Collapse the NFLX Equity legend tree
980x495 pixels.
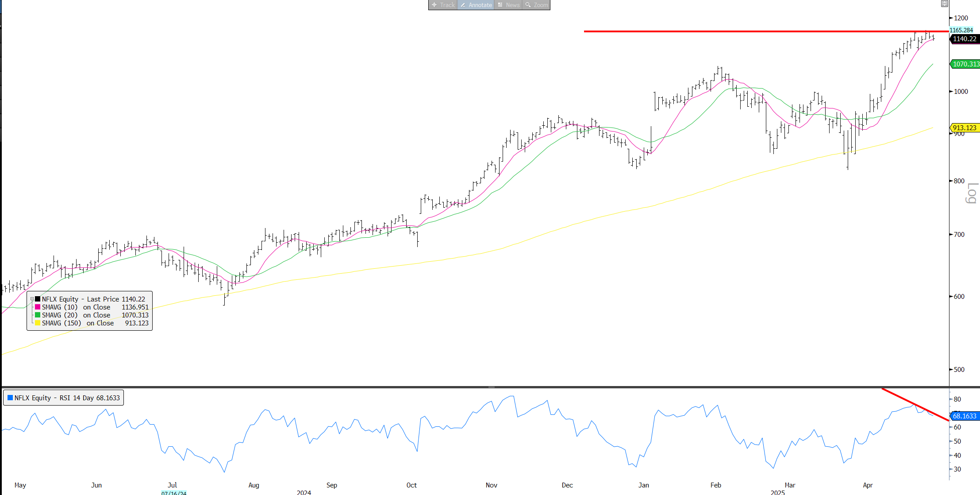click(32, 299)
